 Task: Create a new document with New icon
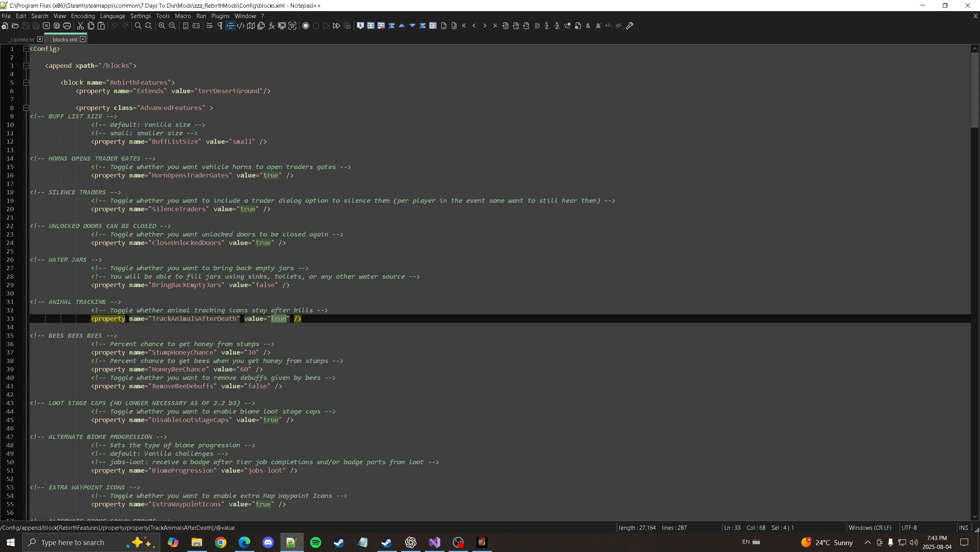tap(5, 26)
